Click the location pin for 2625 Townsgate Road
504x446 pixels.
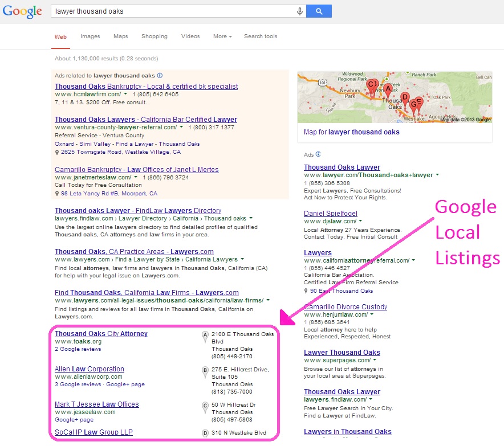point(57,152)
